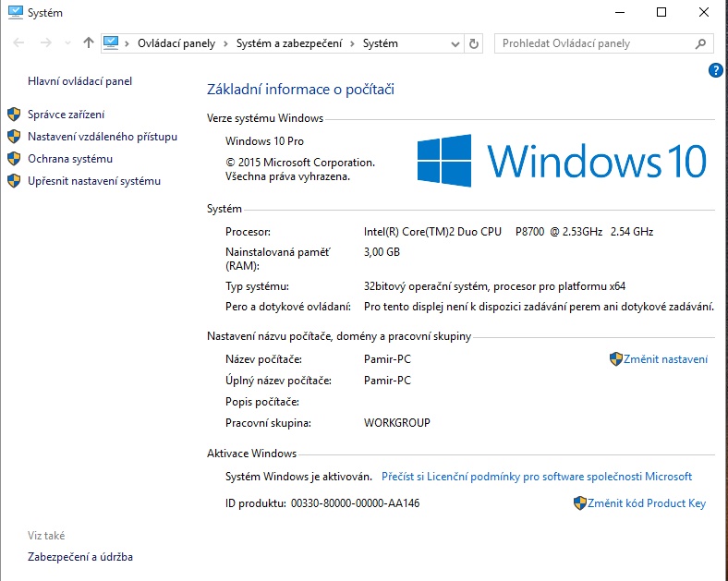This screenshot has width=728, height=581.
Task: Go to Hlavní ovládací panel
Action: tap(79, 81)
